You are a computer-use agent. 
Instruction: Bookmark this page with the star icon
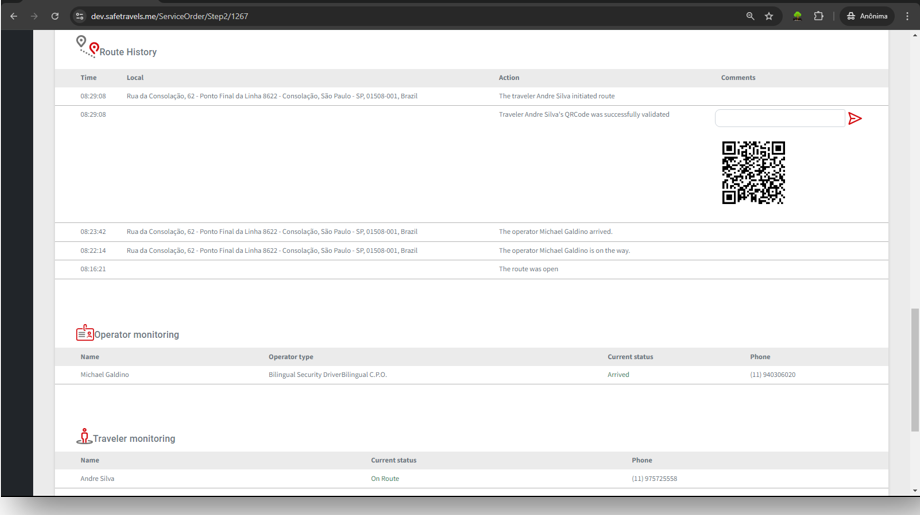pos(769,16)
